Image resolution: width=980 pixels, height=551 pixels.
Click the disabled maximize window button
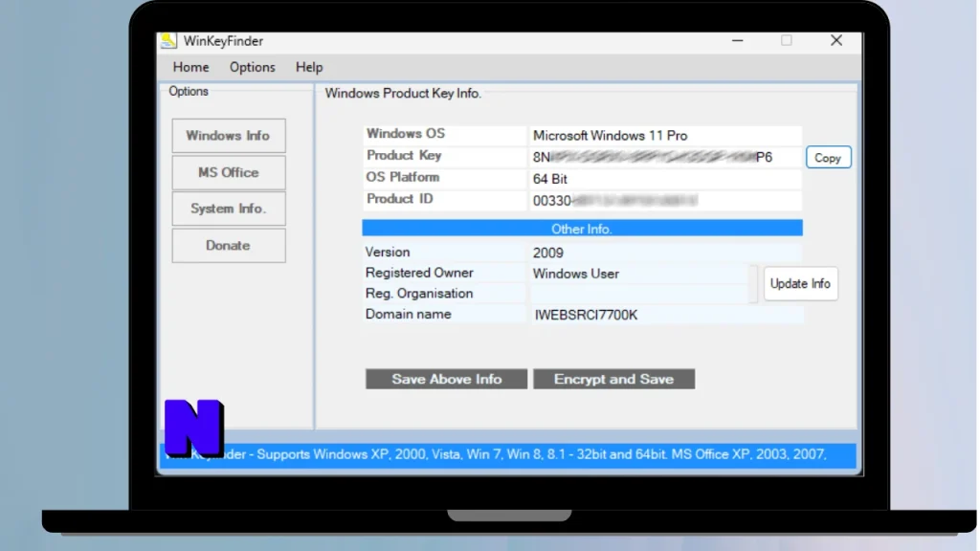(787, 40)
